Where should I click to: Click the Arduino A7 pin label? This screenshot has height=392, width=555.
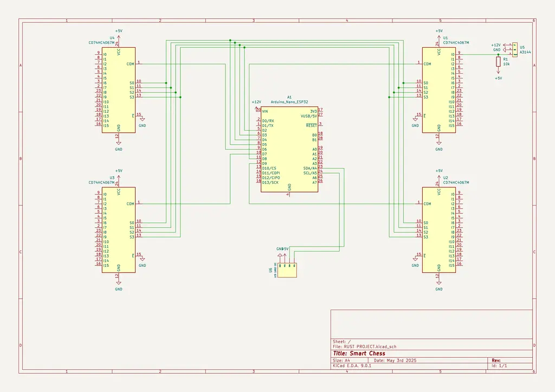[x=315, y=183]
